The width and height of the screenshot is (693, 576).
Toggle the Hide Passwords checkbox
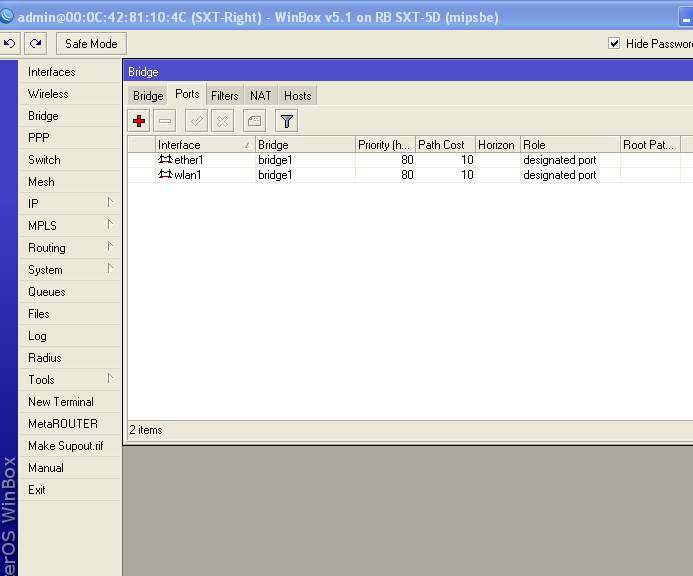point(614,43)
